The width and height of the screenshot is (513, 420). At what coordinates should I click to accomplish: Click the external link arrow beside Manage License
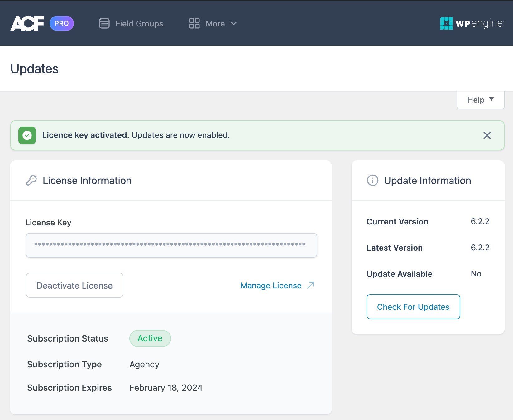coord(311,285)
